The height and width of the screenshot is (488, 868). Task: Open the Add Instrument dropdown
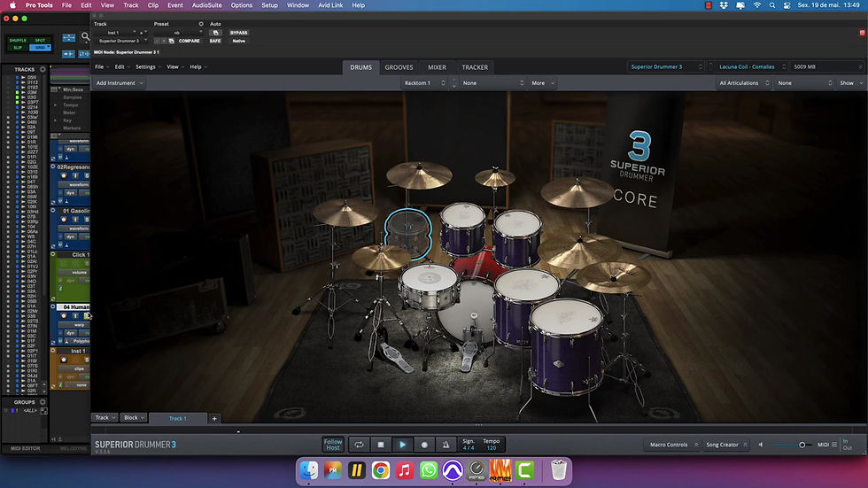pyautogui.click(x=119, y=83)
